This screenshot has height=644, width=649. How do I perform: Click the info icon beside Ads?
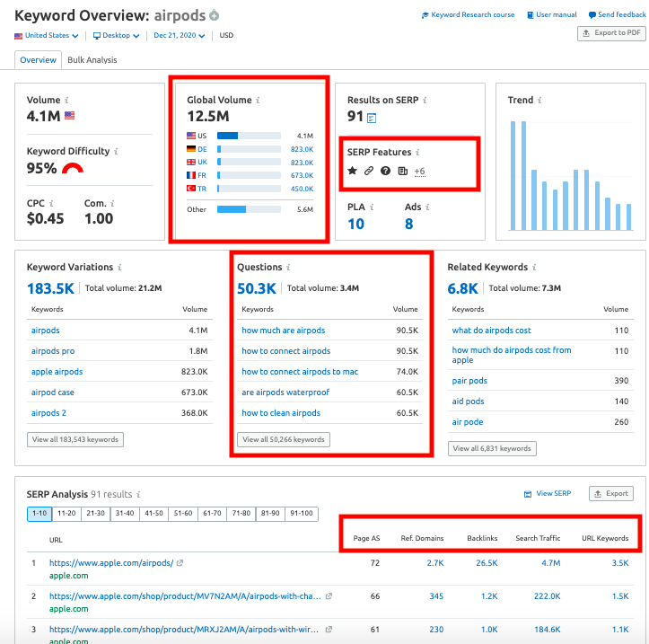427,207
